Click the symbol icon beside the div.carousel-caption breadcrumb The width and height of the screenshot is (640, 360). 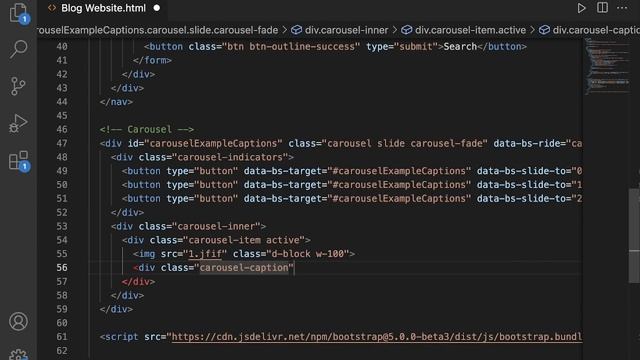544,30
